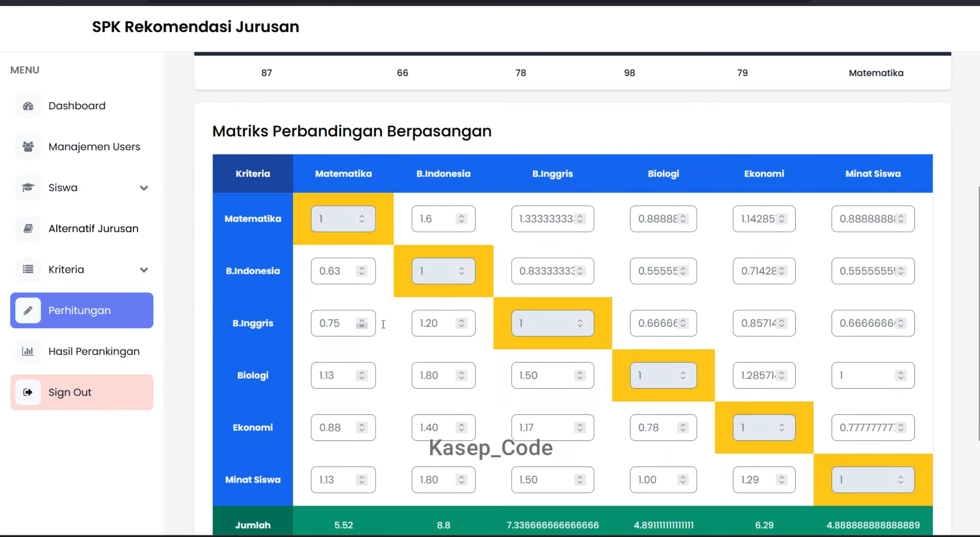Click the B.Inggris diagonal input showing 1
The height and width of the screenshot is (537, 980).
click(552, 323)
